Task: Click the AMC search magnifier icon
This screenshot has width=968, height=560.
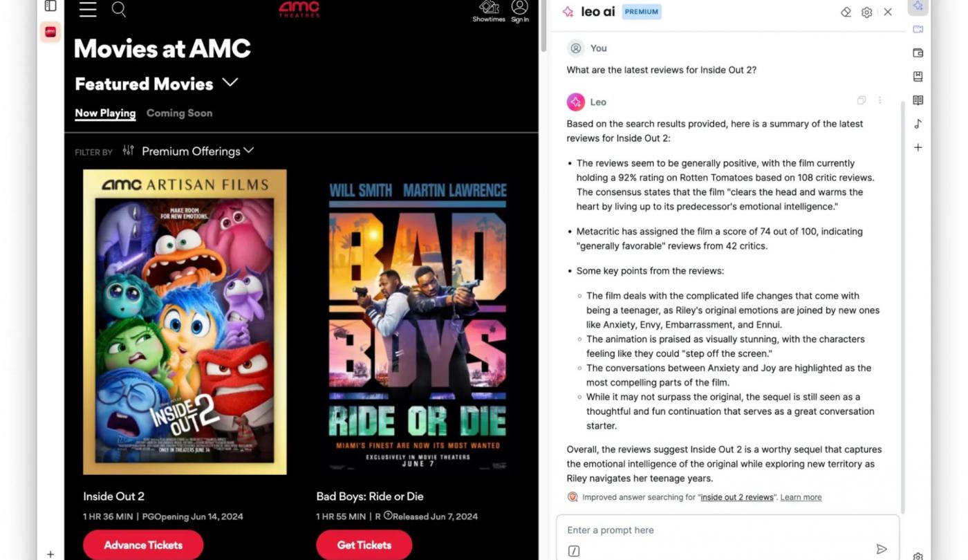Action: click(x=119, y=9)
